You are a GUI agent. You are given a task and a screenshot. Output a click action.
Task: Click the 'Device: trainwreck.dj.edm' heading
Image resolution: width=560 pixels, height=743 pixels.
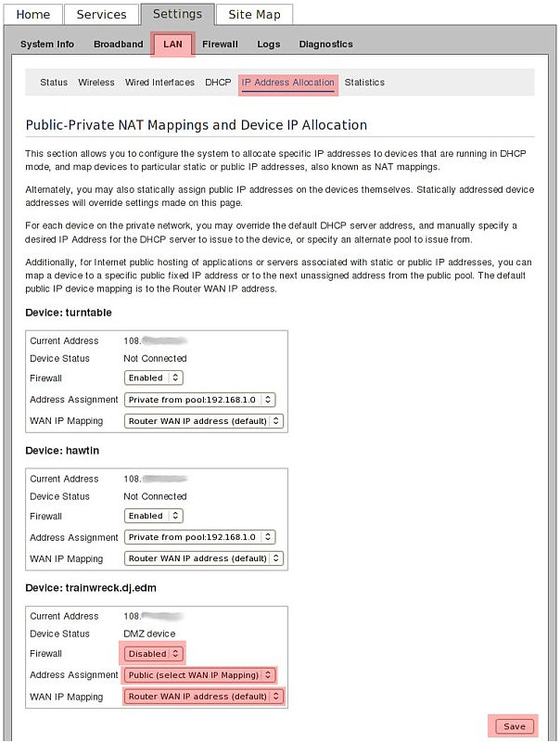(x=91, y=588)
